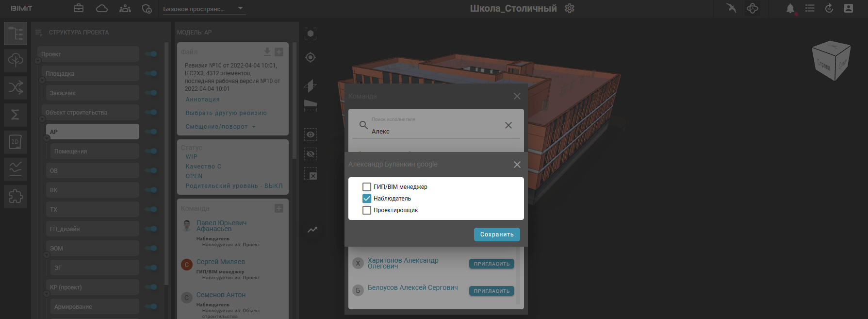Check the Проектировщик role checkbox
The image size is (868, 319).
coord(367,210)
